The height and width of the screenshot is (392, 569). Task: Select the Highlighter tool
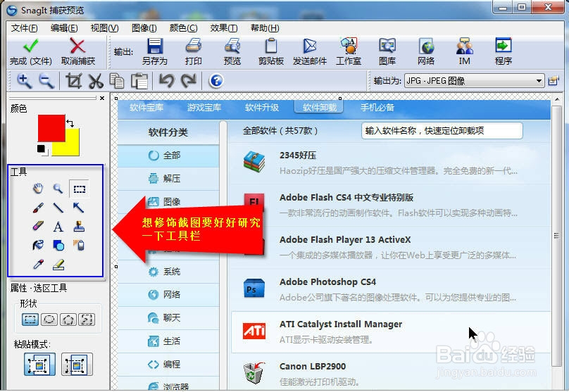pyautogui.click(x=58, y=265)
